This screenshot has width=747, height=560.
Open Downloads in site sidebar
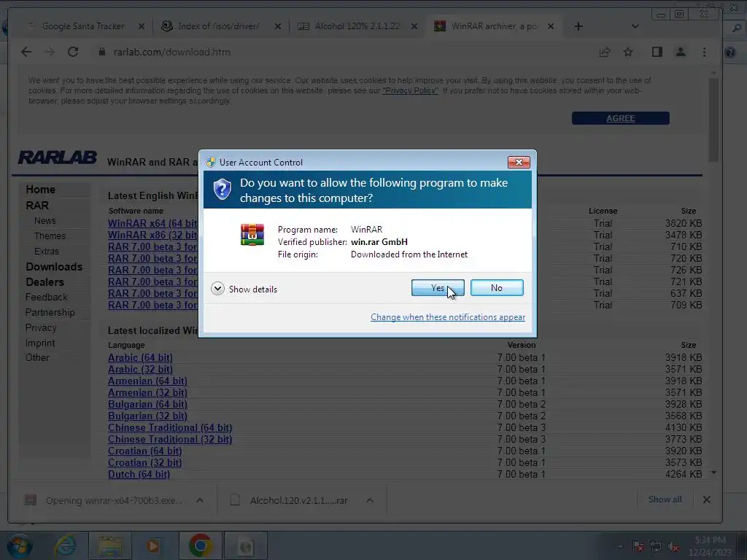(x=54, y=267)
